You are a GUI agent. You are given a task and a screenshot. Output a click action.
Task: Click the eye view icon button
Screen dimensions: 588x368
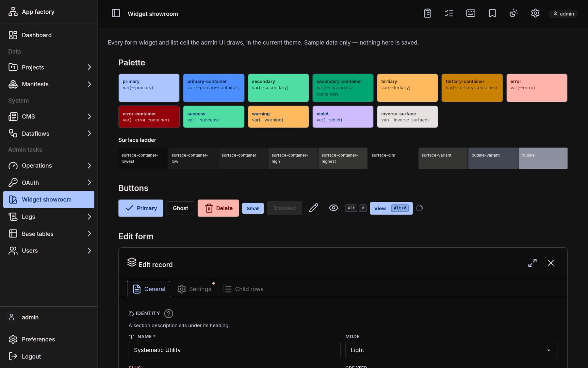pos(334,208)
